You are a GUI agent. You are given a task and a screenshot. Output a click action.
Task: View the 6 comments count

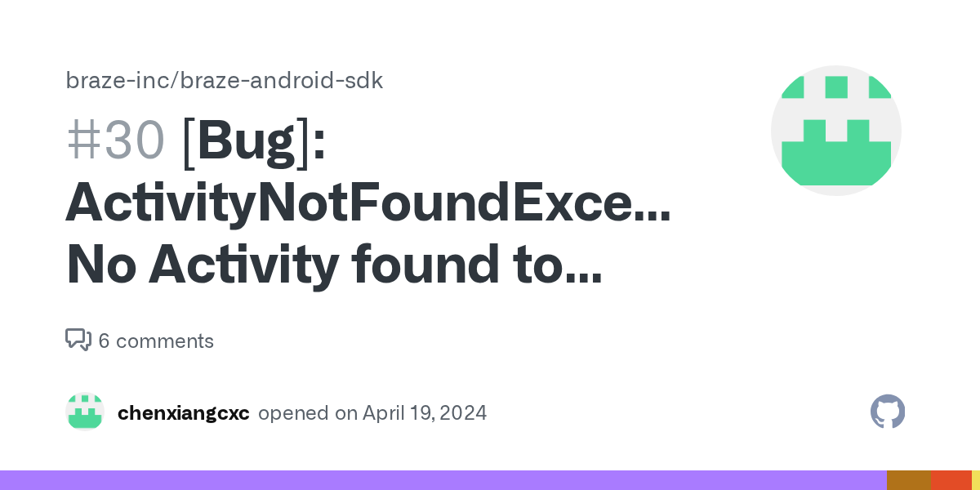[156, 341]
